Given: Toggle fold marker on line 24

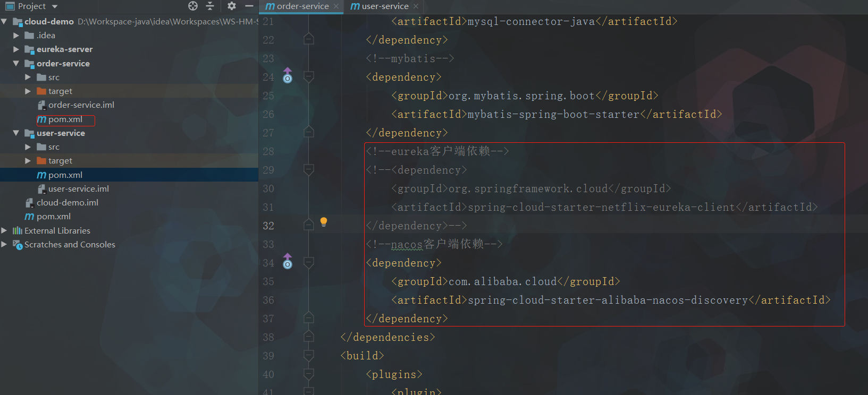Looking at the screenshot, I should pyautogui.click(x=308, y=77).
